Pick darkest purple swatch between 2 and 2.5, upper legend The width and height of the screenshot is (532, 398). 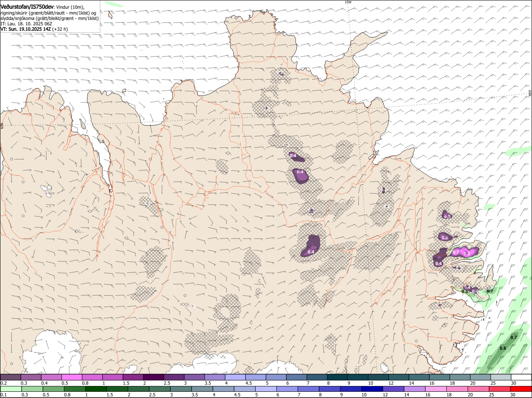click(x=153, y=377)
